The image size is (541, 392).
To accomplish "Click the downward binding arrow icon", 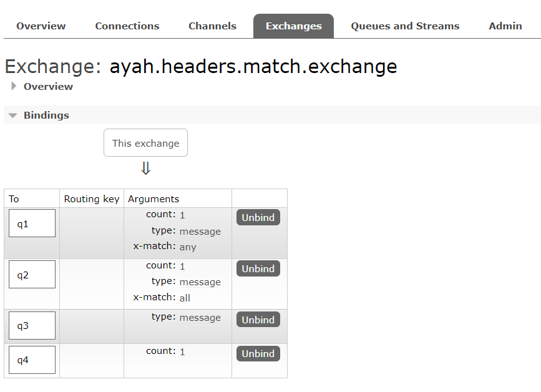I will coord(145,167).
